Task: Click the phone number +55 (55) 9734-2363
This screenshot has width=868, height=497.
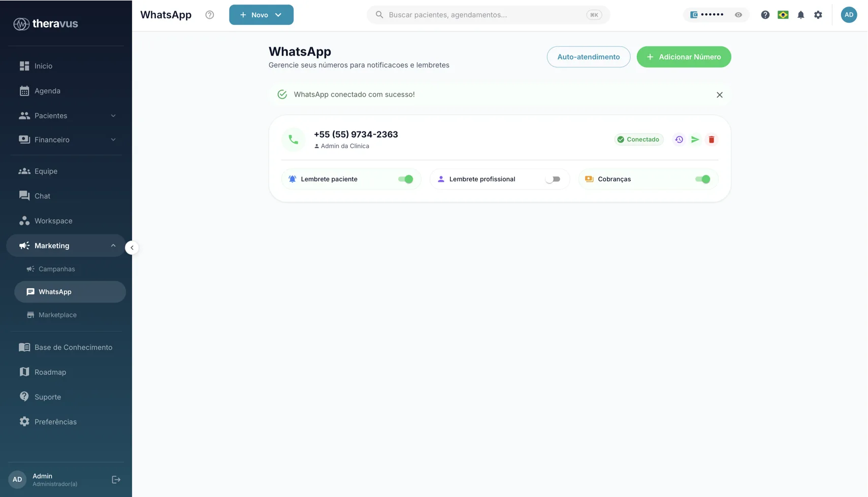Action: point(356,135)
